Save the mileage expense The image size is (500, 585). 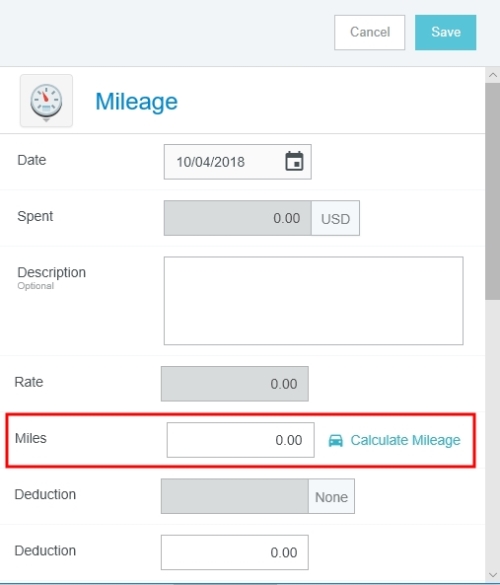coord(446,32)
